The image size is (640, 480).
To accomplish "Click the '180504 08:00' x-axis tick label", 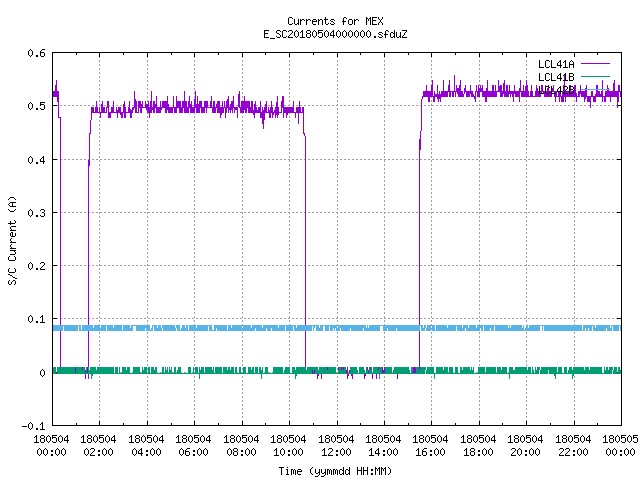I will click(241, 446).
